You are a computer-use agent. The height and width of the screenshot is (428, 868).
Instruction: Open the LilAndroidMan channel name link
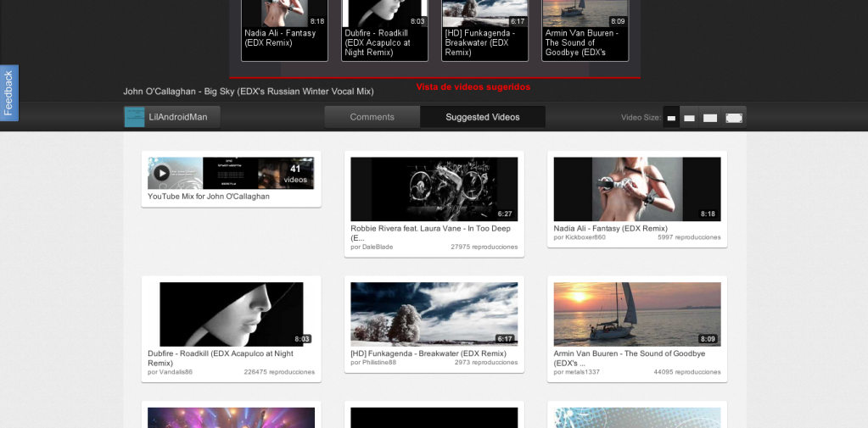(178, 117)
